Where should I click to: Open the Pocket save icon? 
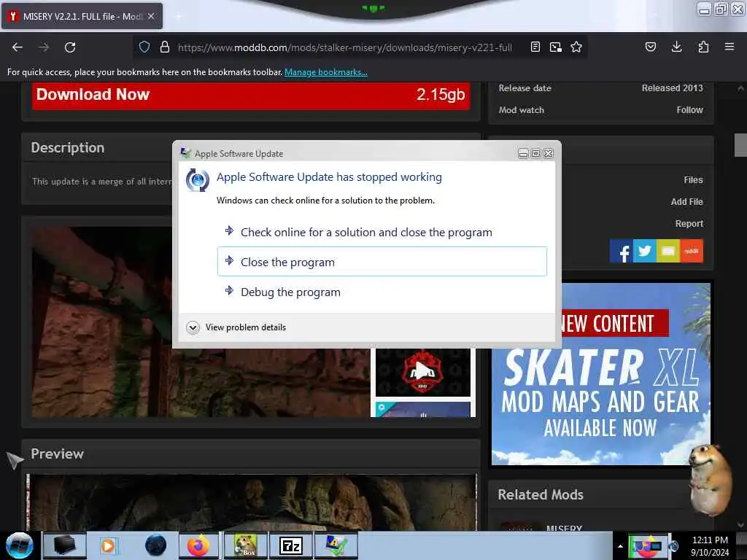click(x=650, y=47)
